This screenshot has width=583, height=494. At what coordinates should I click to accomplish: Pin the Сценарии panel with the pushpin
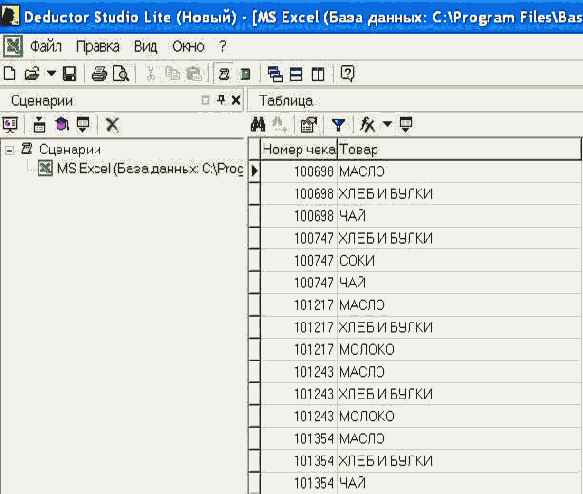tap(221, 100)
